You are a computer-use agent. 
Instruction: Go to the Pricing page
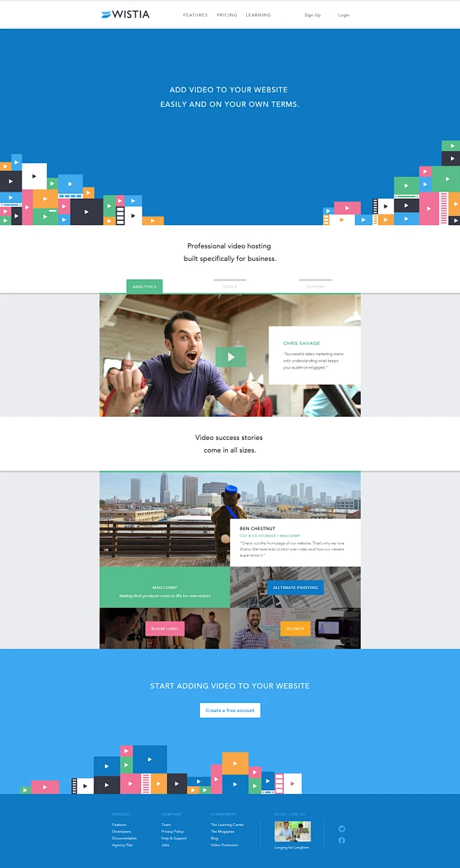227,15
